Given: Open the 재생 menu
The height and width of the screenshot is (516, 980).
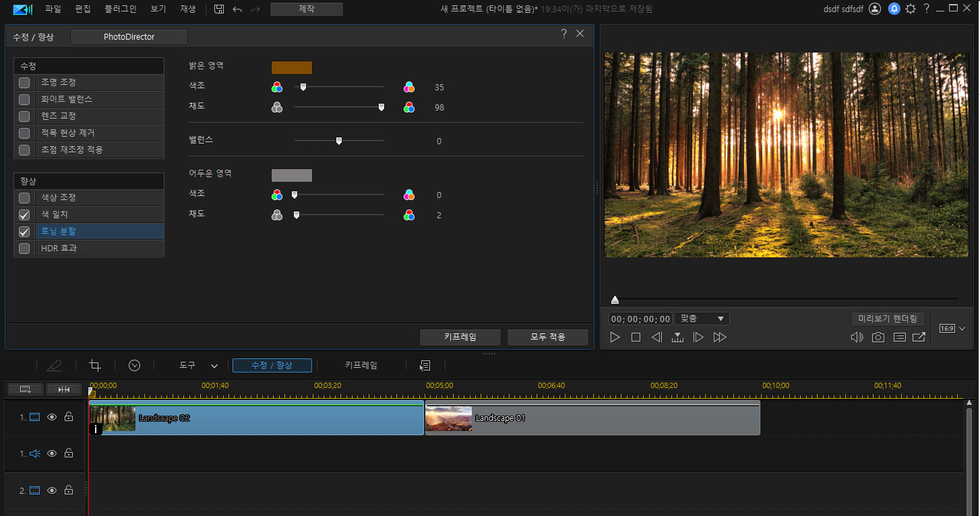Looking at the screenshot, I should tap(188, 9).
